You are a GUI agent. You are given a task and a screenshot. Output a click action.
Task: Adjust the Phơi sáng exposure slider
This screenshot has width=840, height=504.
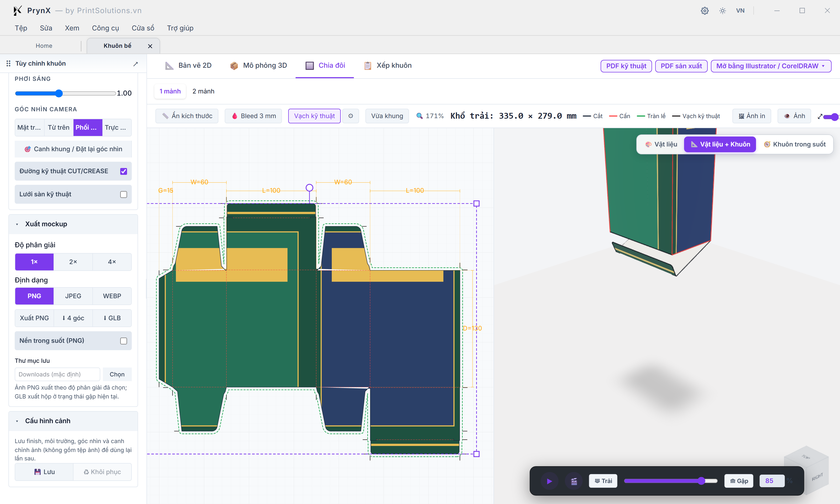tap(66, 93)
